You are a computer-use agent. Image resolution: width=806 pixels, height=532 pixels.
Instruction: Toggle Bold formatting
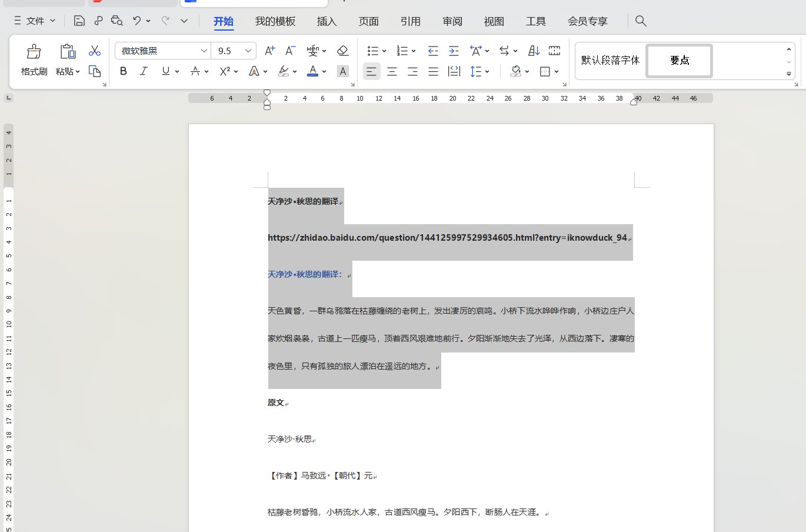pyautogui.click(x=124, y=71)
